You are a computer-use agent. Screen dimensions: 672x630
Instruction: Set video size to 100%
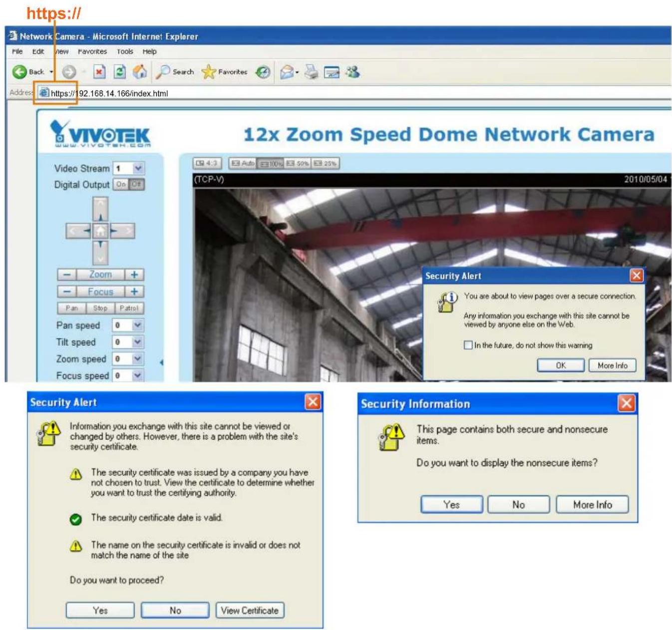pyautogui.click(x=270, y=163)
